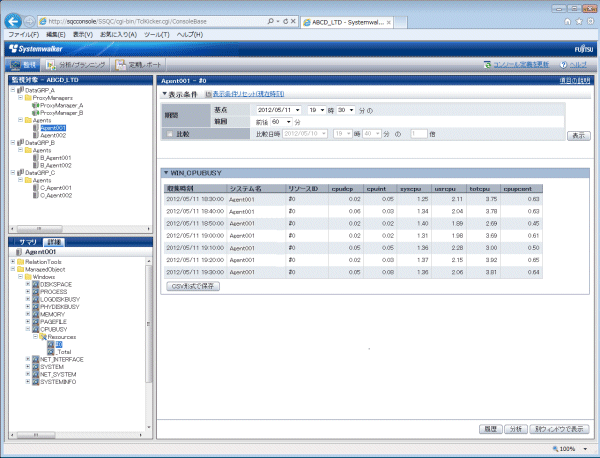Click the PROCESS monitor icon
Screen dimensions: 600x458
(36, 292)
